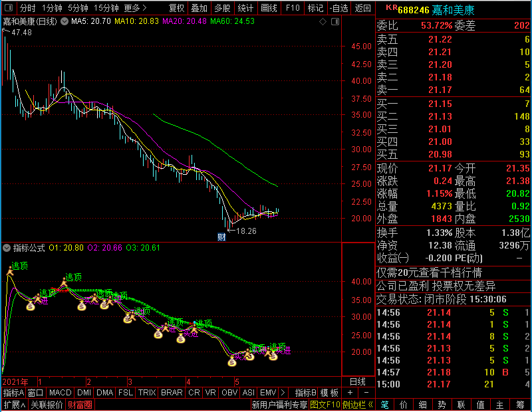Click 买一 bid price 21.15
The width and height of the screenshot is (532, 412).
click(440, 104)
